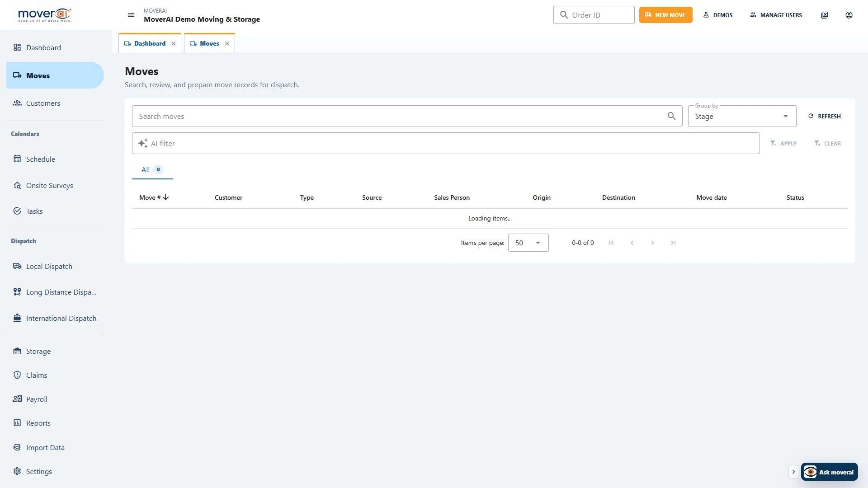Click the International Dispatch ship icon
The width and height of the screenshot is (868, 488).
pyautogui.click(x=17, y=318)
